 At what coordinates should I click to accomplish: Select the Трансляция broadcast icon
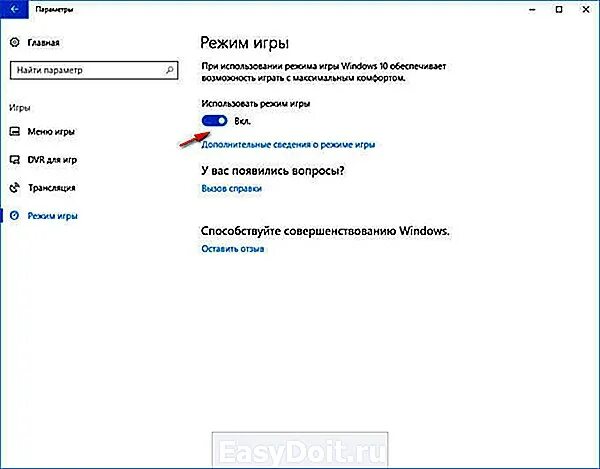click(15, 187)
